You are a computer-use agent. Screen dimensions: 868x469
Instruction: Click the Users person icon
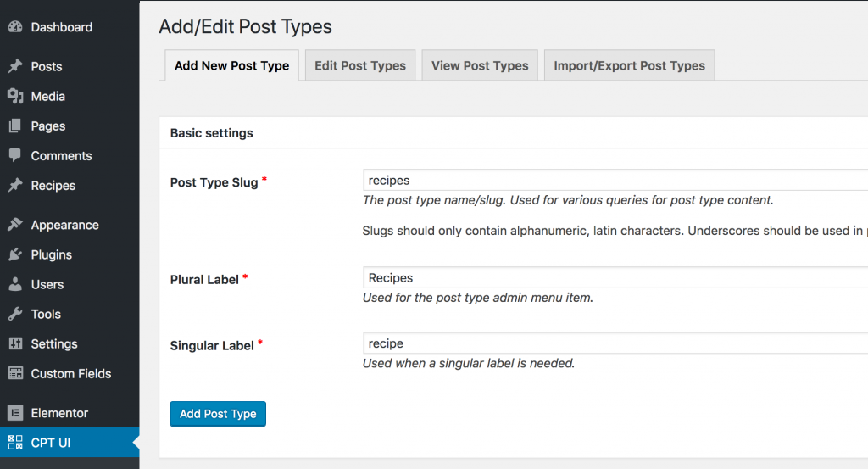[x=14, y=284]
